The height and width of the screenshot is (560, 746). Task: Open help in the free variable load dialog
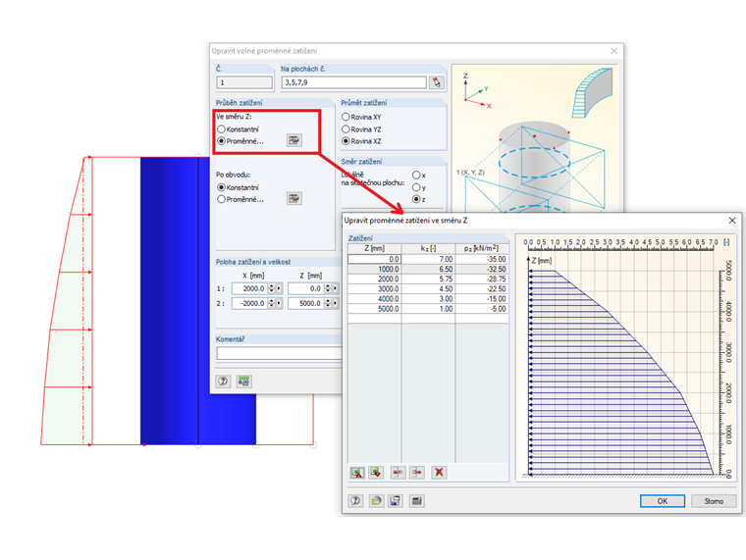pyautogui.click(x=223, y=382)
